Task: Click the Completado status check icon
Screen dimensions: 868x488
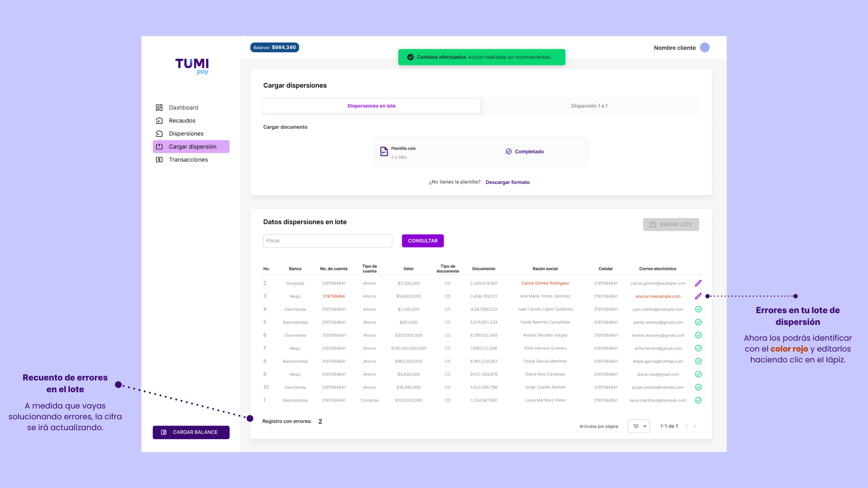Action: (x=509, y=152)
